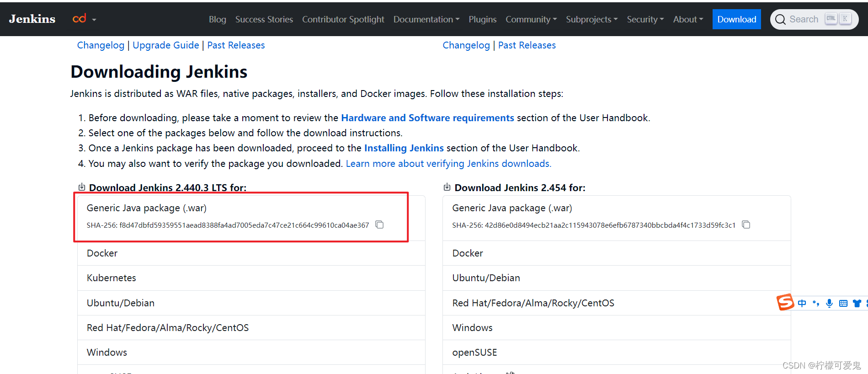Click the blue Download button

pyautogui.click(x=737, y=19)
